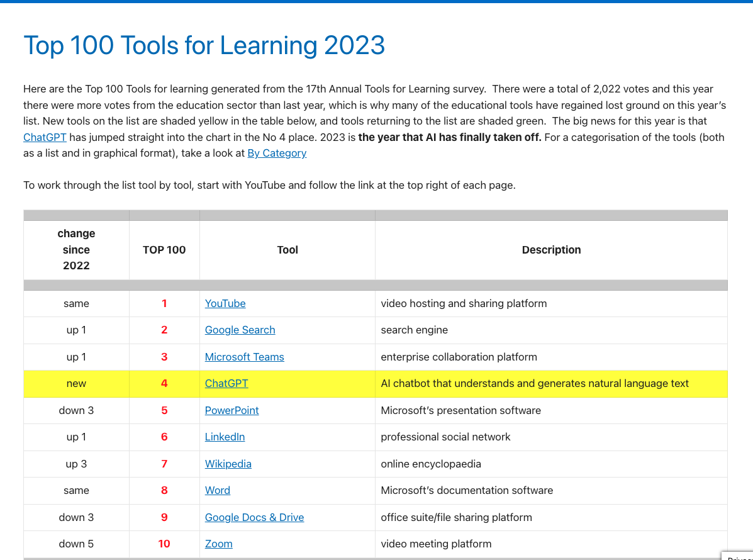Open the Wikipedia tool link
Viewport: 753px width, 560px height.
click(x=228, y=464)
